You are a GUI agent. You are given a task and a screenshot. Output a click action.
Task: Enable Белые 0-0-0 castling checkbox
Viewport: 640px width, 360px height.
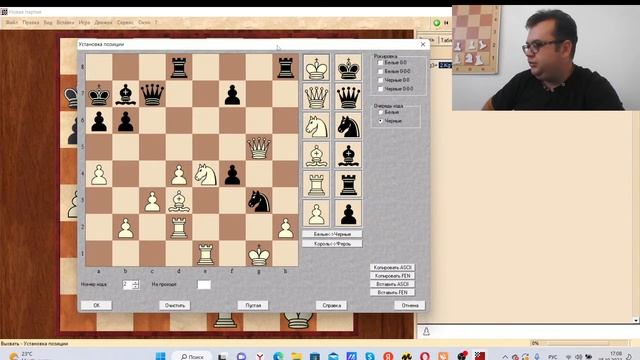[x=380, y=71]
